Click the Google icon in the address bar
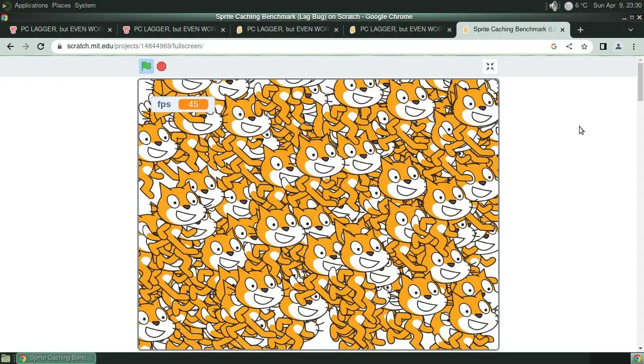The height and width of the screenshot is (364, 644). pos(554,46)
